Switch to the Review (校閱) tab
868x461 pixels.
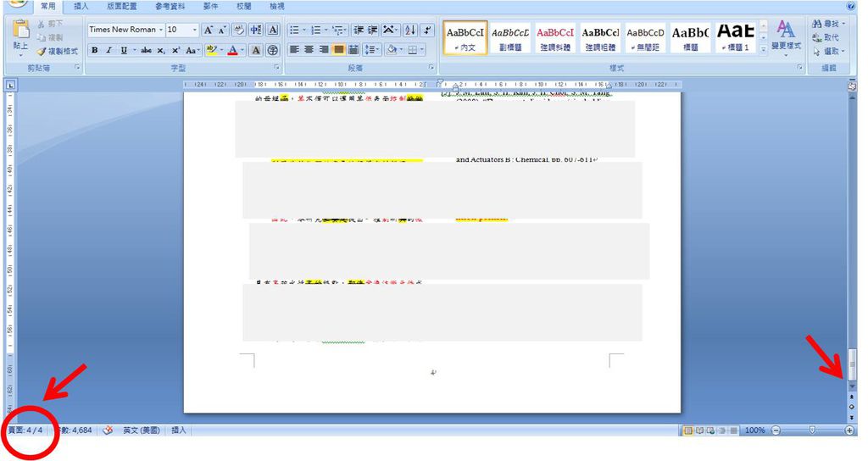(243, 7)
